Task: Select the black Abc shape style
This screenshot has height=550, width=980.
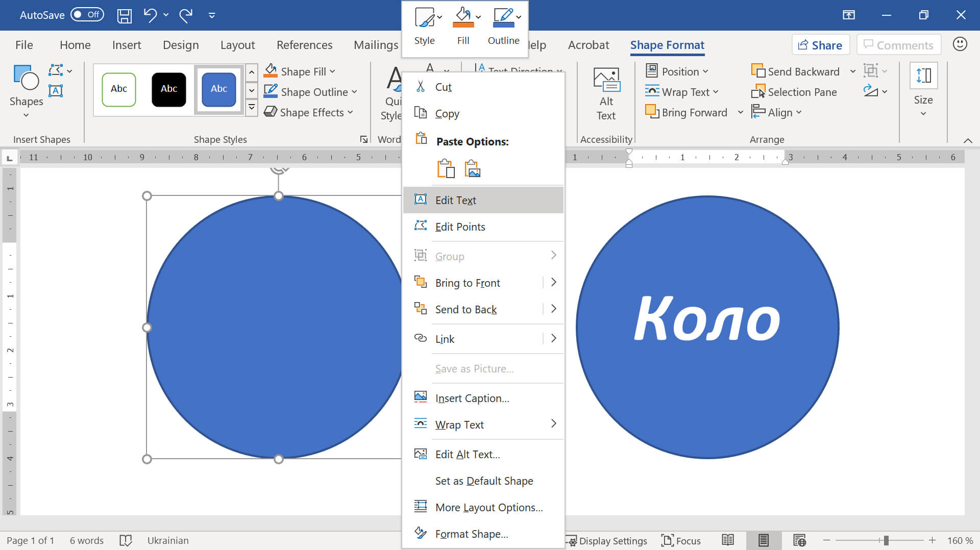Action: click(x=169, y=89)
